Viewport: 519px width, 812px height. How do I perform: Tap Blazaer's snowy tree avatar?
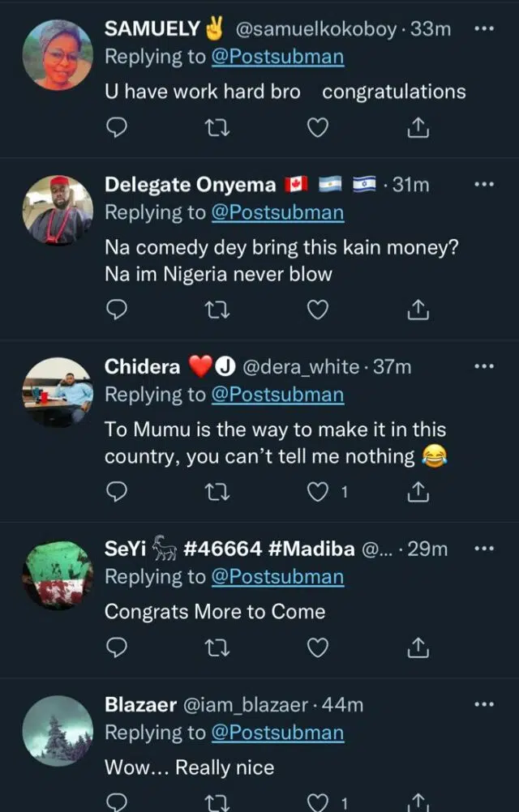(x=57, y=729)
